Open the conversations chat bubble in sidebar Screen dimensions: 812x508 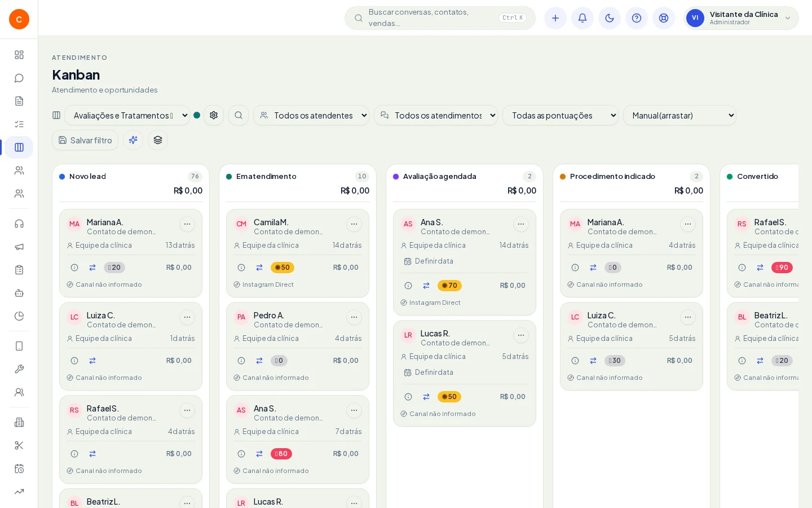click(19, 78)
